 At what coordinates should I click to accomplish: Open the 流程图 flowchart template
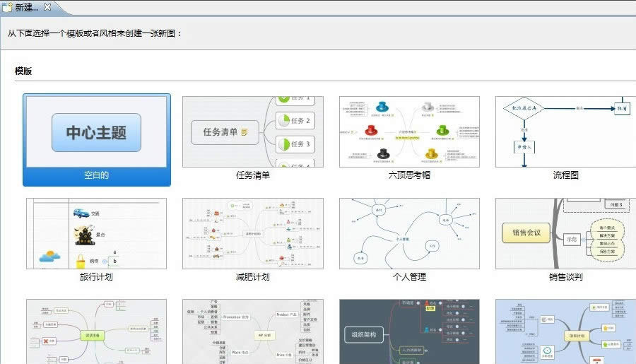[x=565, y=132]
